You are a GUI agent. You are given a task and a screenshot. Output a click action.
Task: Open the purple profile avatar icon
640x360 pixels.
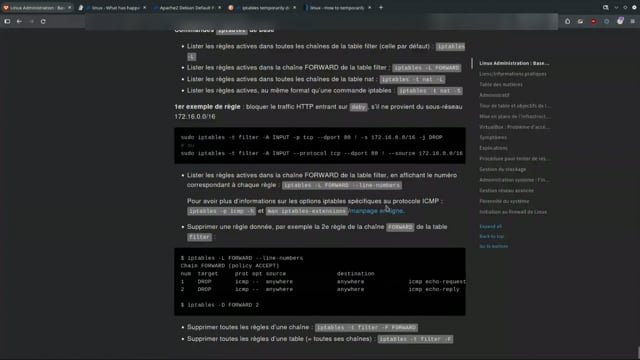click(x=620, y=21)
